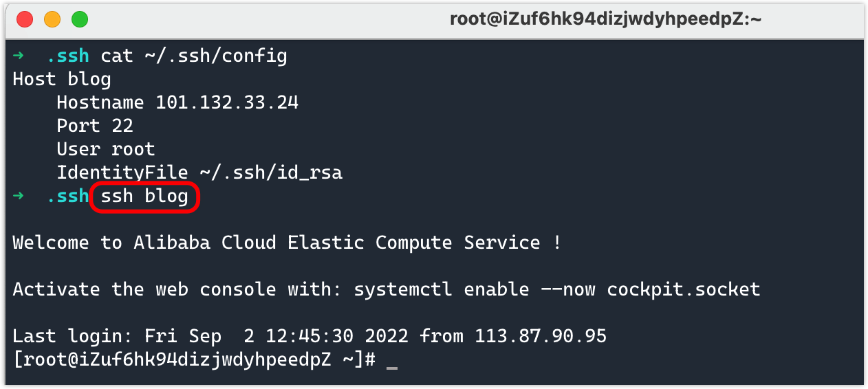
Task: Click the "cat ~/.ssh/config" command text
Action: 193,56
